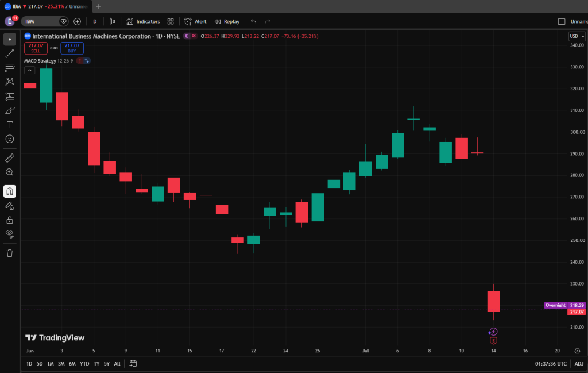Screen dimensions: 588x373
Task: Open the USD currency dropdown
Action: pos(577,36)
